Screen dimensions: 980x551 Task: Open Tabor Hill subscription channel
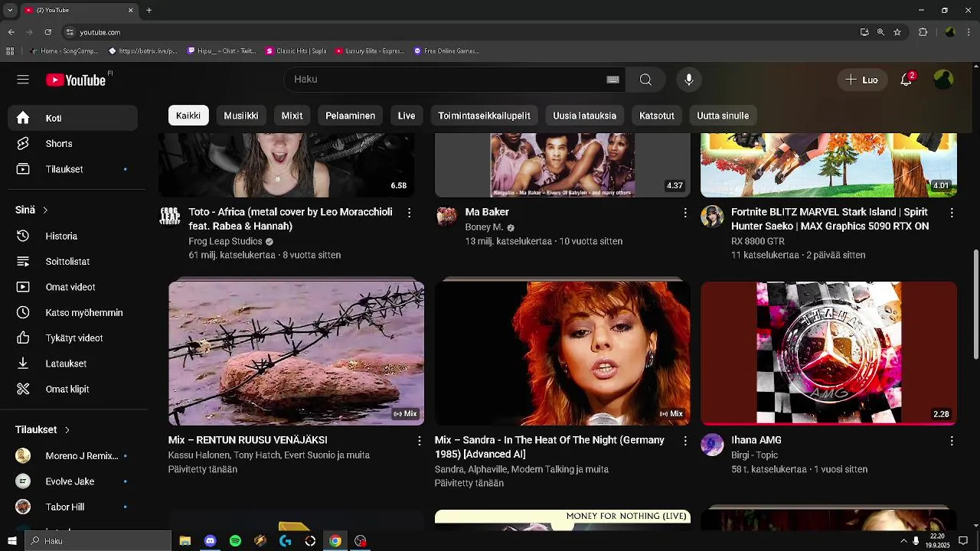click(73, 507)
